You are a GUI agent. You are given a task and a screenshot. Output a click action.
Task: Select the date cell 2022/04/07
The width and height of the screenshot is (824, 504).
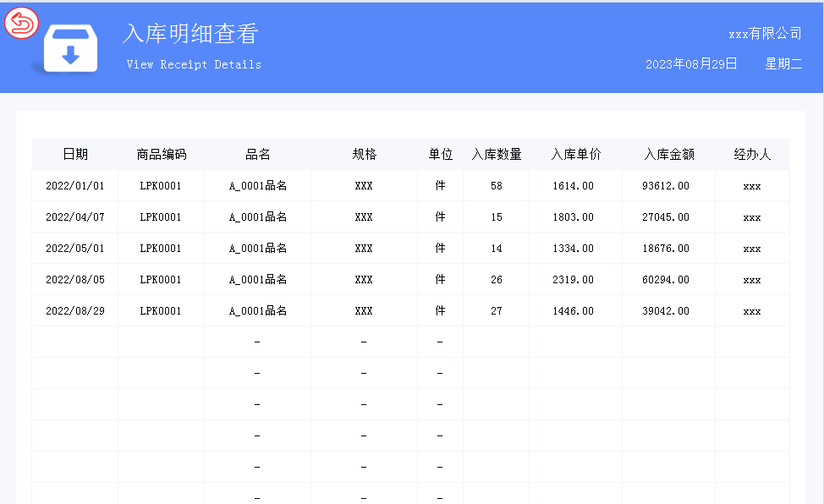(x=75, y=217)
